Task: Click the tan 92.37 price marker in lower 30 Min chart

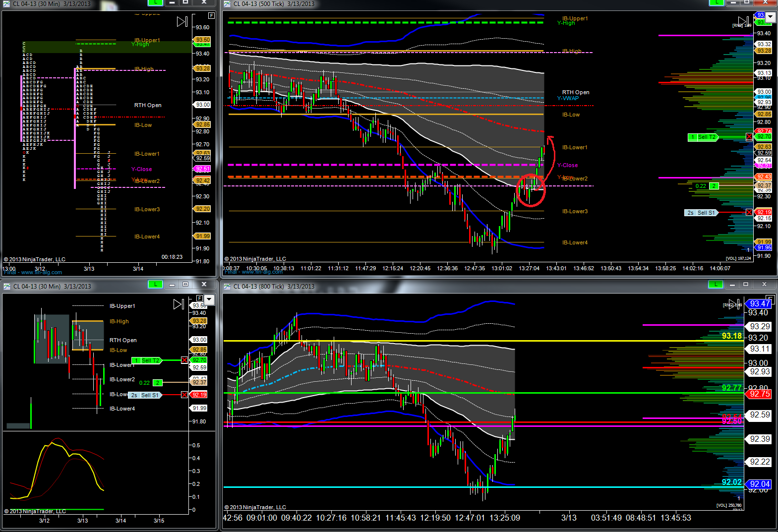Action: [199, 382]
